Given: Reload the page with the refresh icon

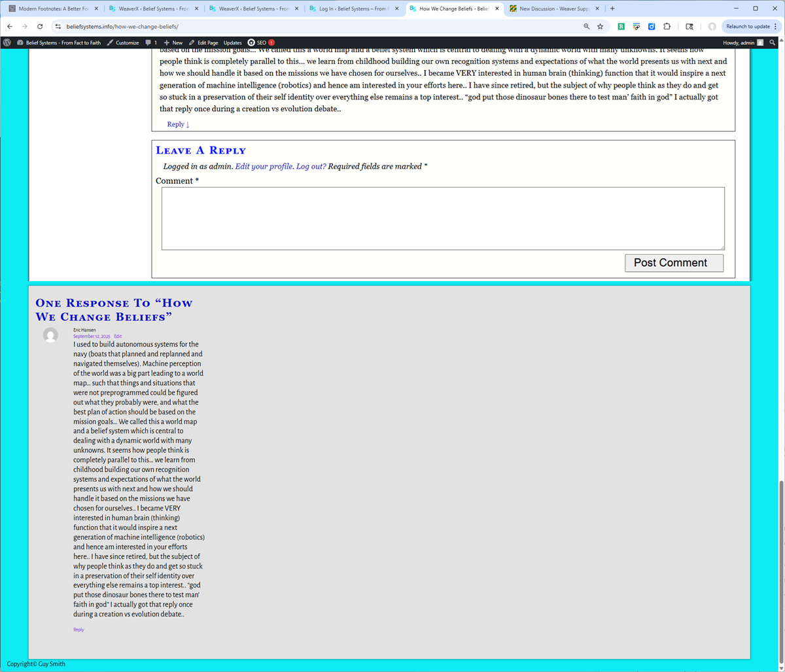Looking at the screenshot, I should point(40,27).
